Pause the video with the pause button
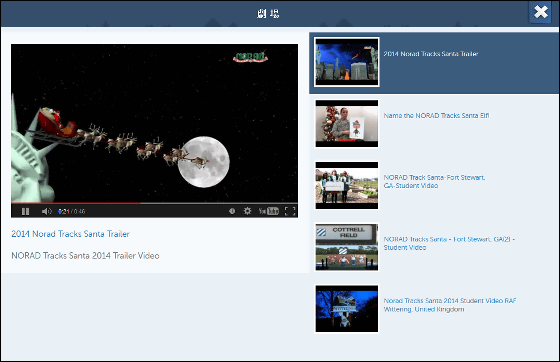Image resolution: width=560 pixels, height=362 pixels. (x=25, y=211)
